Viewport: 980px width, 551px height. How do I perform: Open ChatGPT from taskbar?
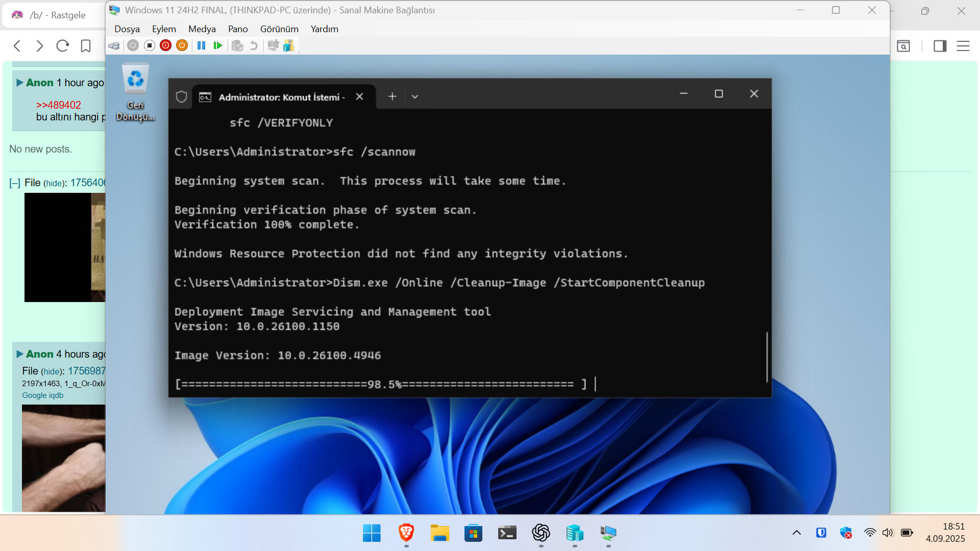[541, 533]
